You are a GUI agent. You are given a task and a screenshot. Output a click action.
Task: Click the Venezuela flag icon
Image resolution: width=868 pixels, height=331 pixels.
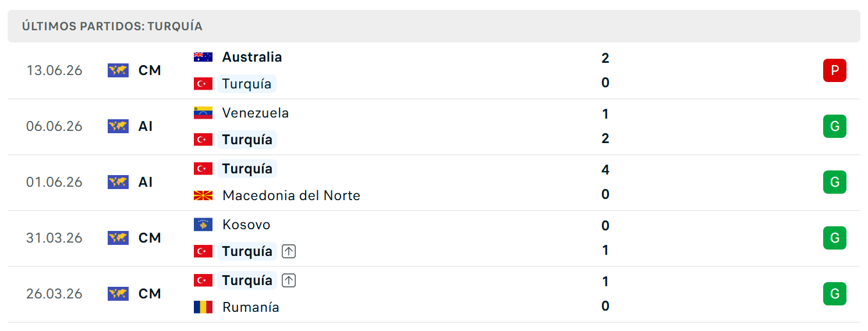(203, 113)
